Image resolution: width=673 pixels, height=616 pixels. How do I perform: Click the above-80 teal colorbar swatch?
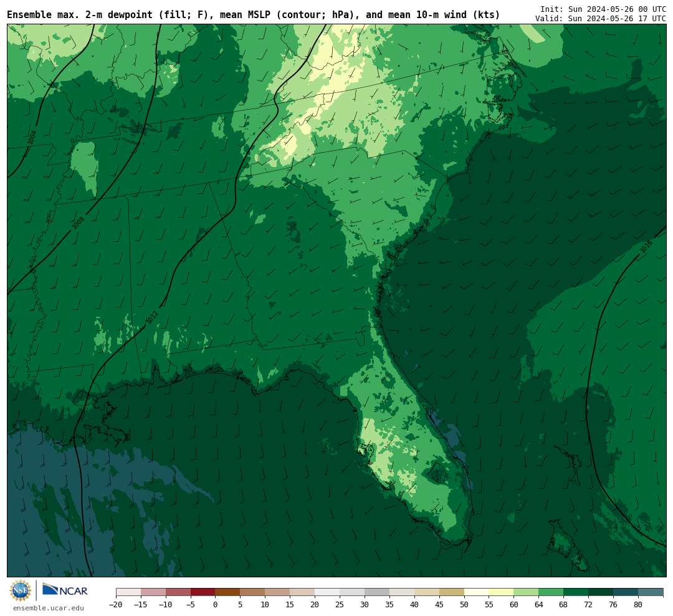(651, 592)
